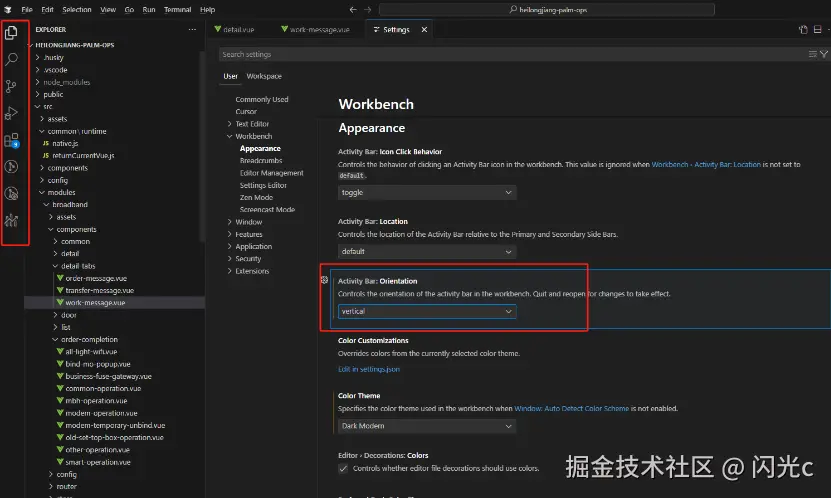Open the Explorer view in the activity bar
Image resolution: width=831 pixels, height=498 pixels.
coord(11,33)
